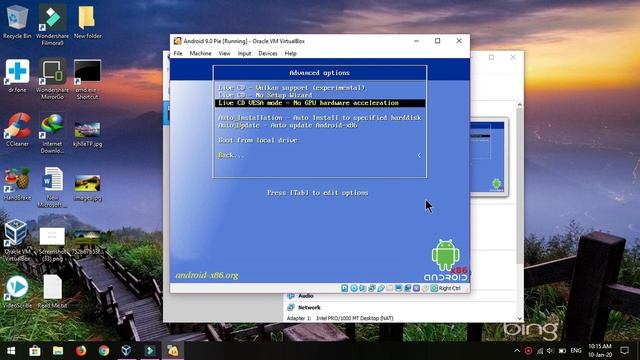Screen dimensions: 640x360
Task: Click the shared folders icon in VM status bar
Action: [390, 288]
